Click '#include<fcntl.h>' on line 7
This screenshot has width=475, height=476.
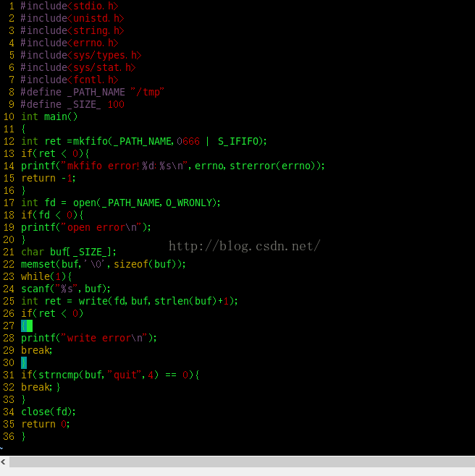click(70, 80)
